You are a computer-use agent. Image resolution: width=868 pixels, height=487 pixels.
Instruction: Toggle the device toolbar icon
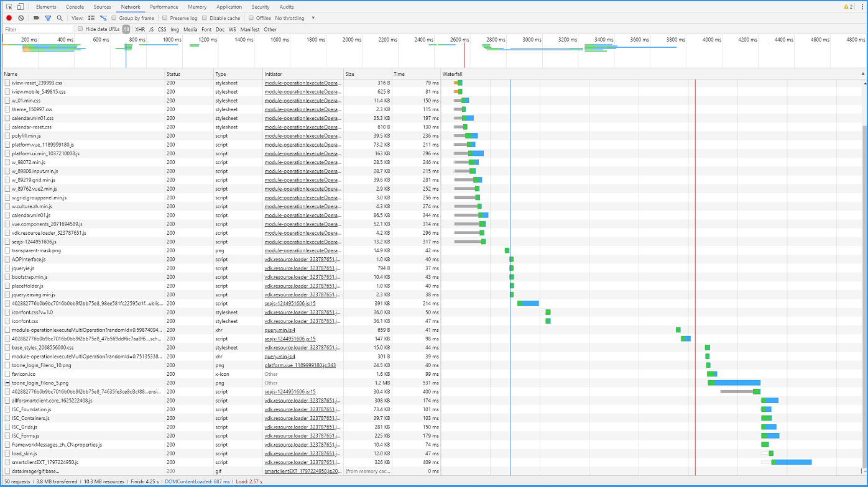(21, 7)
